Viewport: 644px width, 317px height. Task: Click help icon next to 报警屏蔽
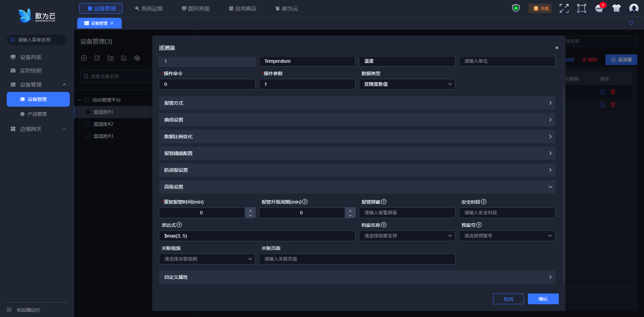[384, 202]
